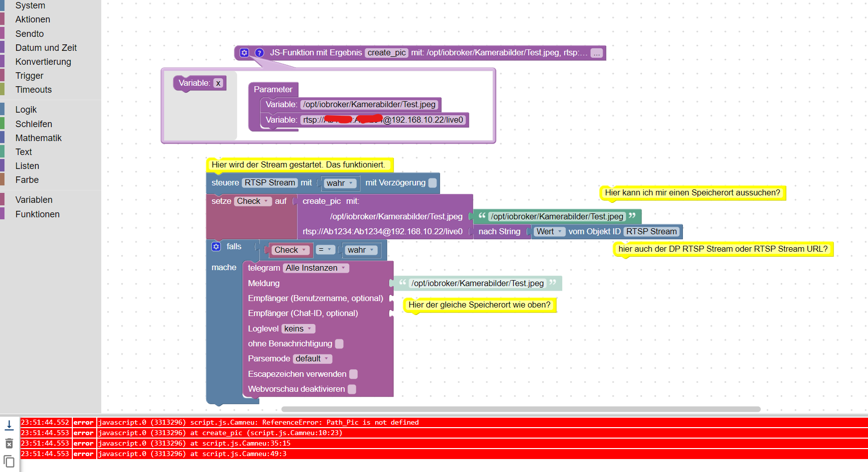This screenshot has width=868, height=472.
Task: Click log line 'at script.js.Camneu:49:3'
Action: coord(443,454)
